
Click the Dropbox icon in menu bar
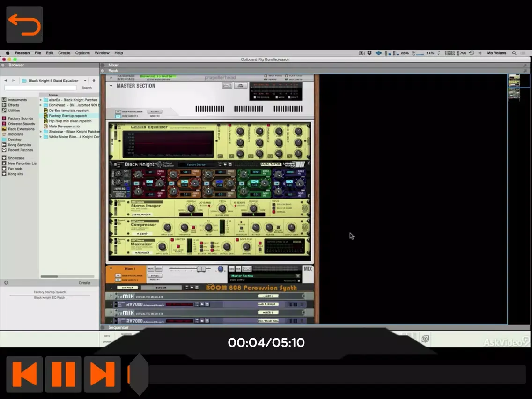pyautogui.click(x=369, y=53)
